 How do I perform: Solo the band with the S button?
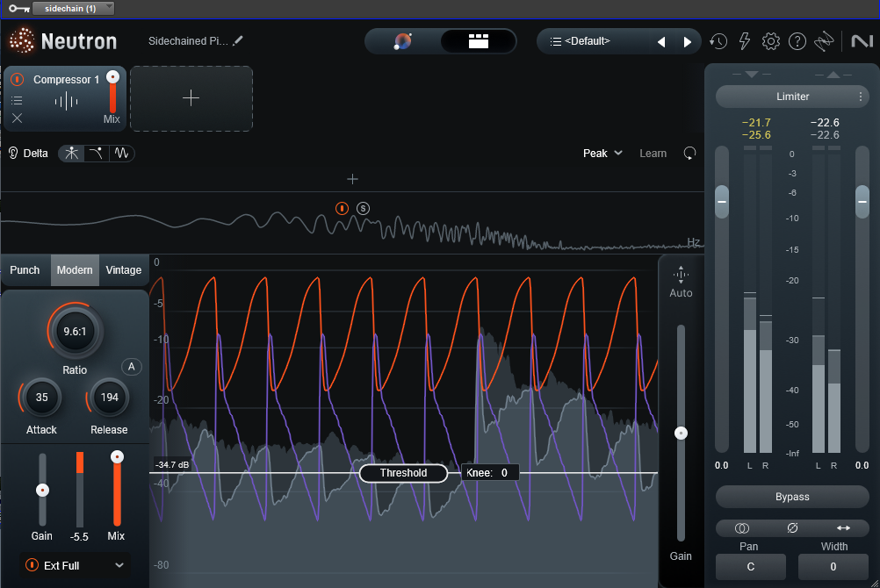coord(363,209)
